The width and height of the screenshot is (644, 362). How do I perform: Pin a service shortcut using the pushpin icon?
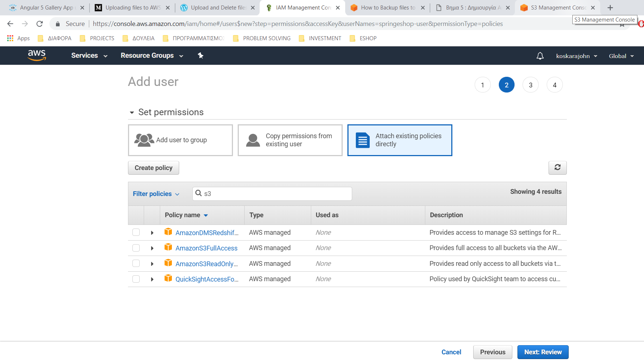click(200, 56)
